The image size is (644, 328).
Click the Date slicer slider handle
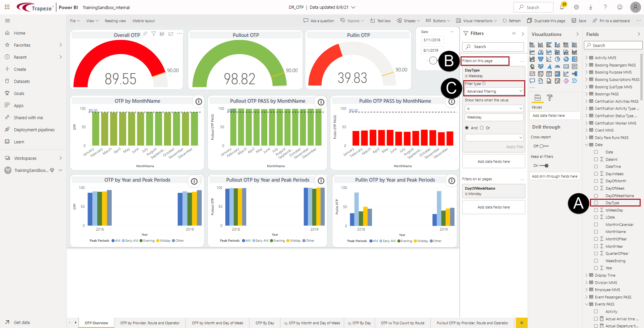[433, 60]
